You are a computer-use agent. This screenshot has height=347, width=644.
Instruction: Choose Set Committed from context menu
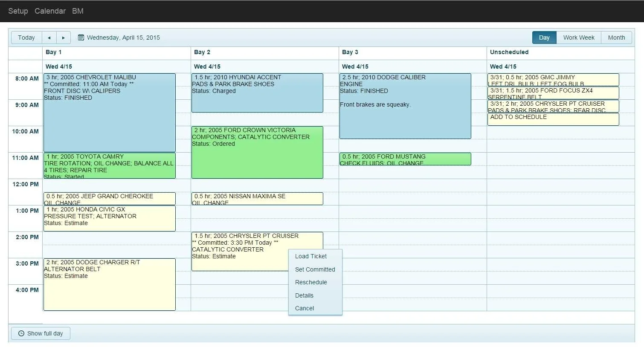[315, 269]
